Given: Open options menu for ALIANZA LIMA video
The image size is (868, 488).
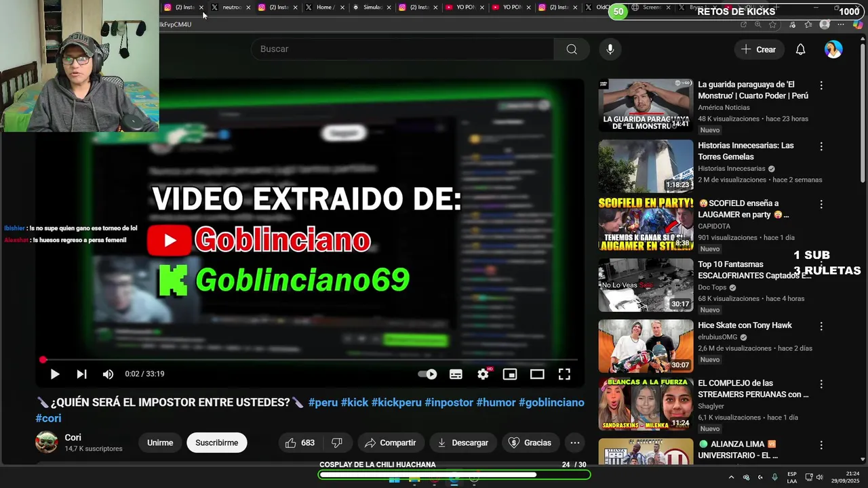Looking at the screenshot, I should (821, 445).
